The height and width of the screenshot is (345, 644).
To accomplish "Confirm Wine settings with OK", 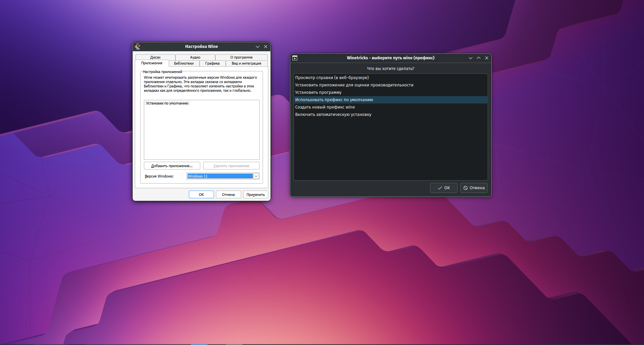I will [x=201, y=195].
